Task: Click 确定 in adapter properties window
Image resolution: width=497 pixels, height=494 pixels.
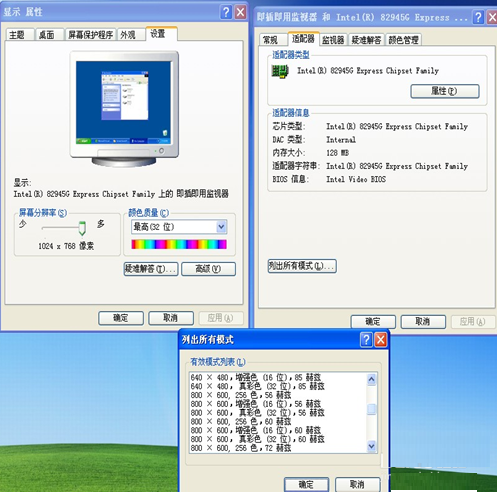Action: pyautogui.click(x=373, y=322)
